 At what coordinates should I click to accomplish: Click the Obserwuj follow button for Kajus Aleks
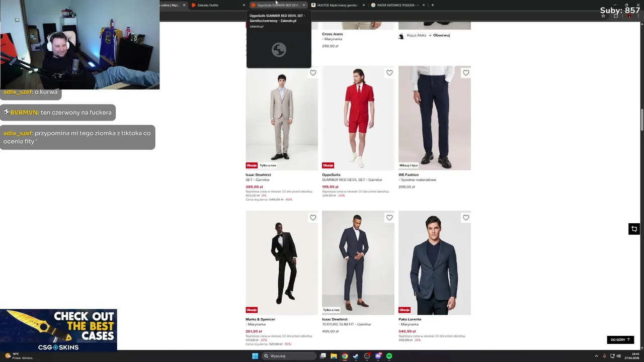pos(439,35)
